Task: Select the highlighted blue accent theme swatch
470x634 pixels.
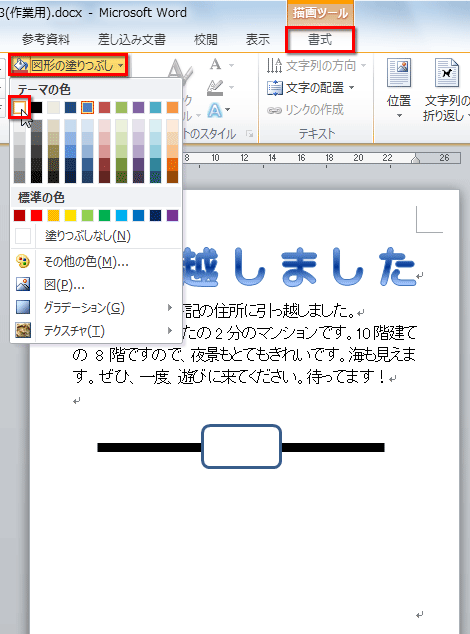Action: point(87,107)
